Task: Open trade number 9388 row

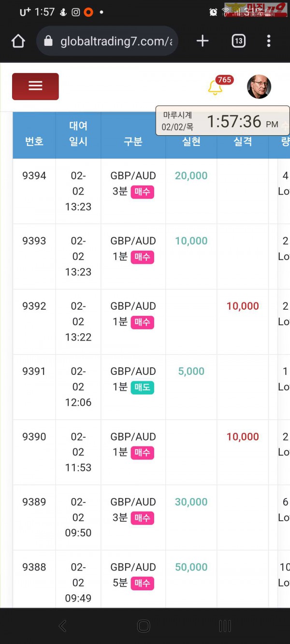Action: tap(34, 567)
